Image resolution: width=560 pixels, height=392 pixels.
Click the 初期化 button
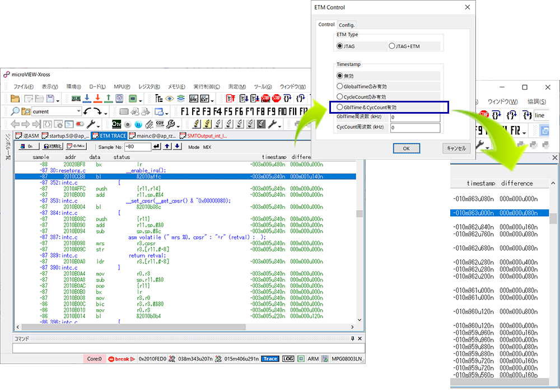pos(53,146)
